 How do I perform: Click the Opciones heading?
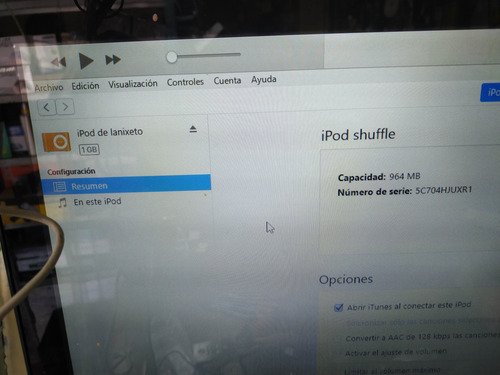[x=346, y=279]
